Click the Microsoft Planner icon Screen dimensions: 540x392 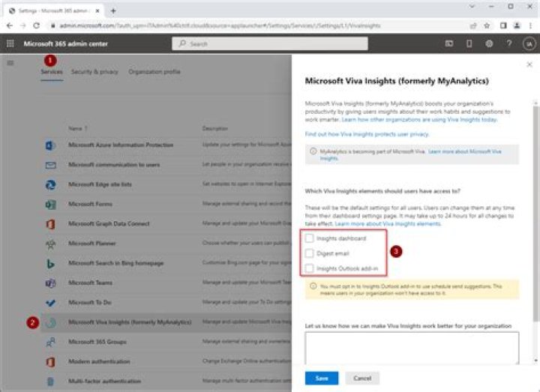click(51, 244)
